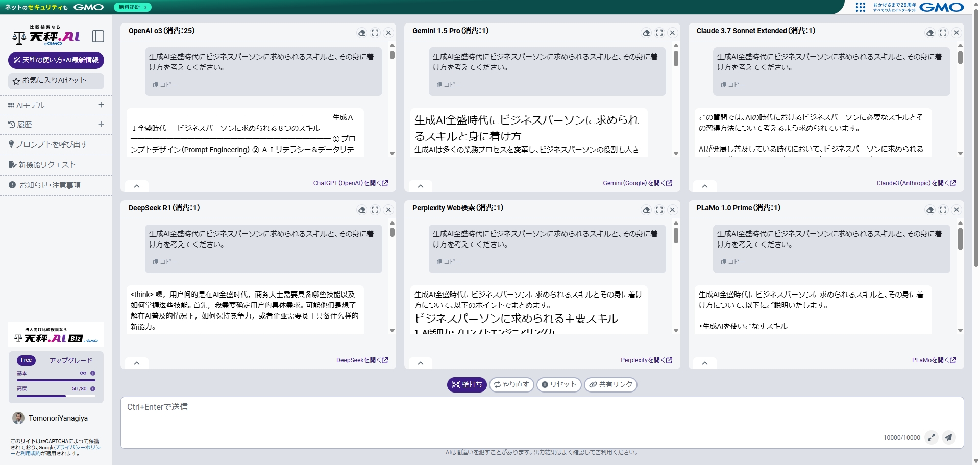The image size is (980, 465).
Task: Clear the OpenAI o3 conversation with the eraser icon
Action: point(362,32)
